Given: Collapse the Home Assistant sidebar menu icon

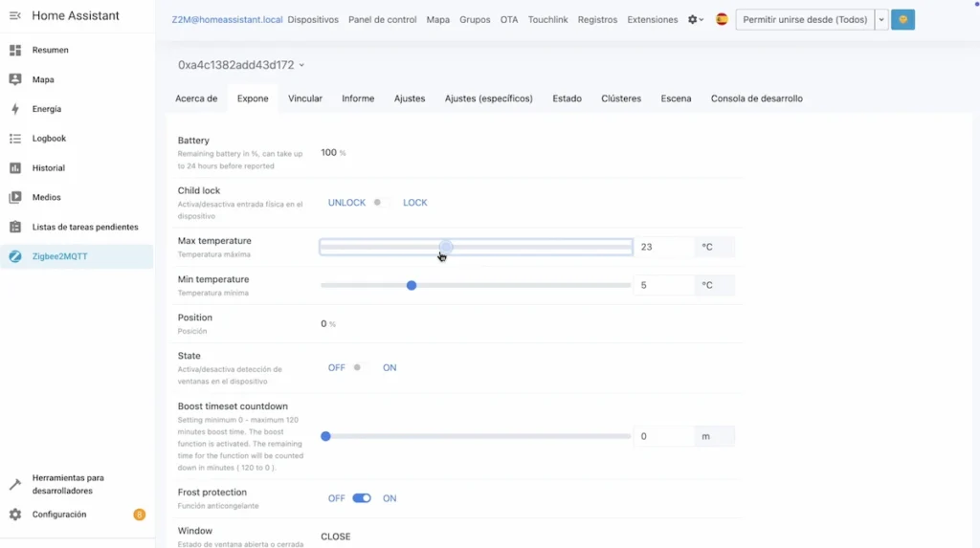Looking at the screenshot, I should (x=14, y=16).
